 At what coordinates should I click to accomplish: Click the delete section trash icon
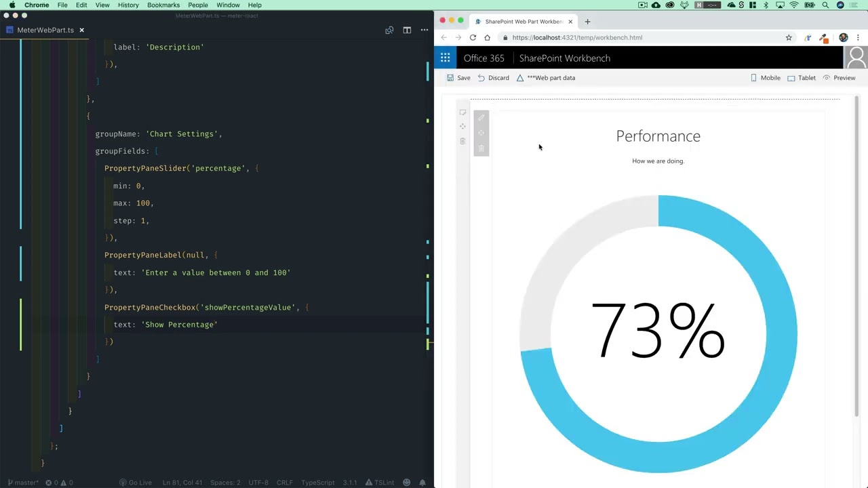point(462,141)
